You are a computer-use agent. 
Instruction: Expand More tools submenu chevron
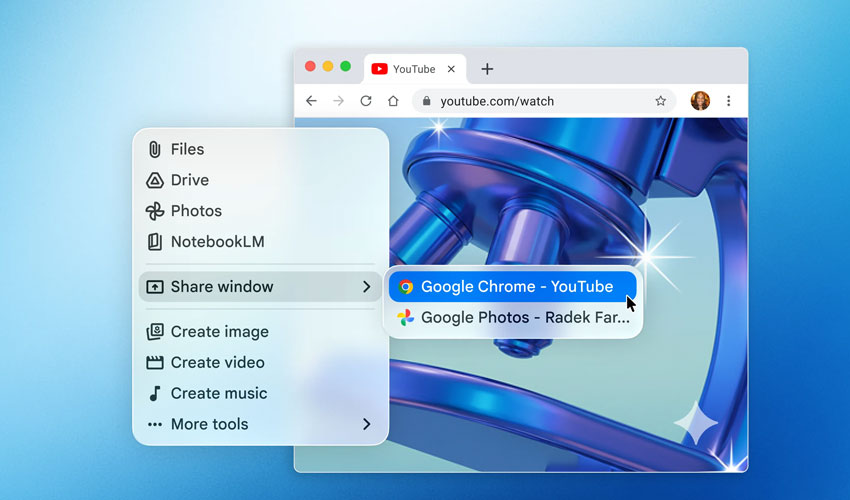[x=367, y=424]
